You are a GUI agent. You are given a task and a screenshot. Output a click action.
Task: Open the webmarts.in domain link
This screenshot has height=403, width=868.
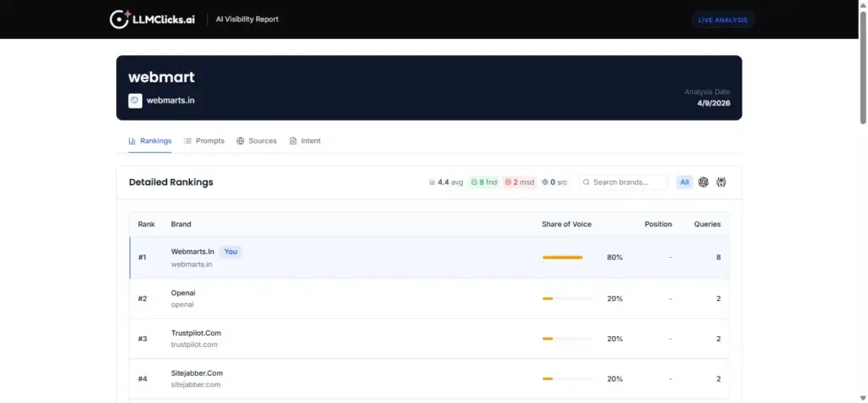[x=170, y=100]
